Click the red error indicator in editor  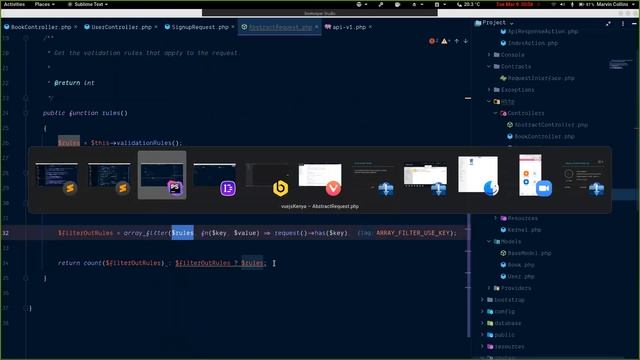(x=433, y=41)
